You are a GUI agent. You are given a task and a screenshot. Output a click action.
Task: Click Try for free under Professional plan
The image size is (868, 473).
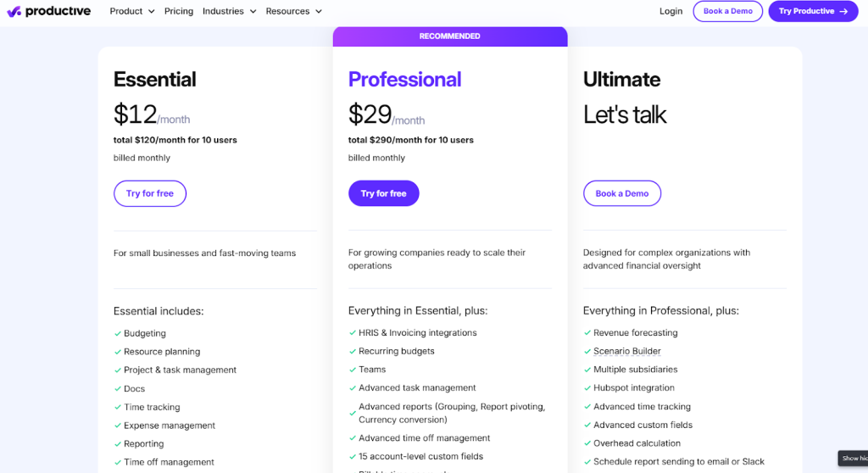click(383, 193)
